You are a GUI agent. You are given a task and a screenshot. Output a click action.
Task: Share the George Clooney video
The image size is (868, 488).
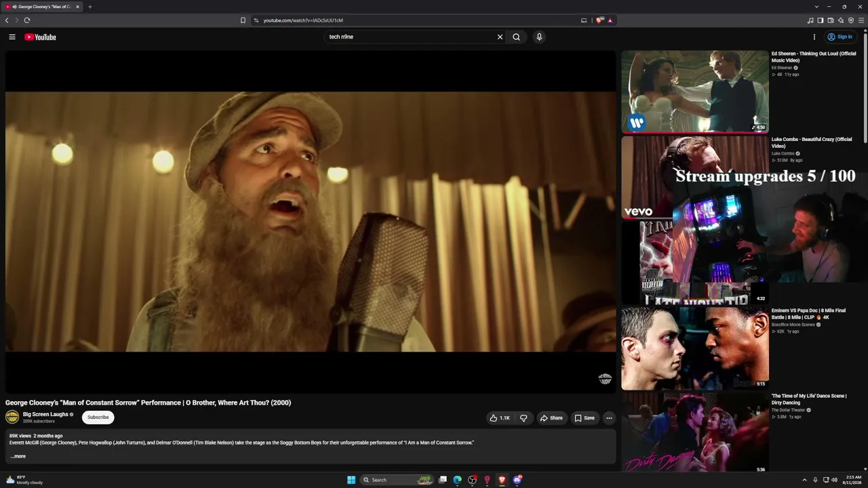pyautogui.click(x=551, y=418)
